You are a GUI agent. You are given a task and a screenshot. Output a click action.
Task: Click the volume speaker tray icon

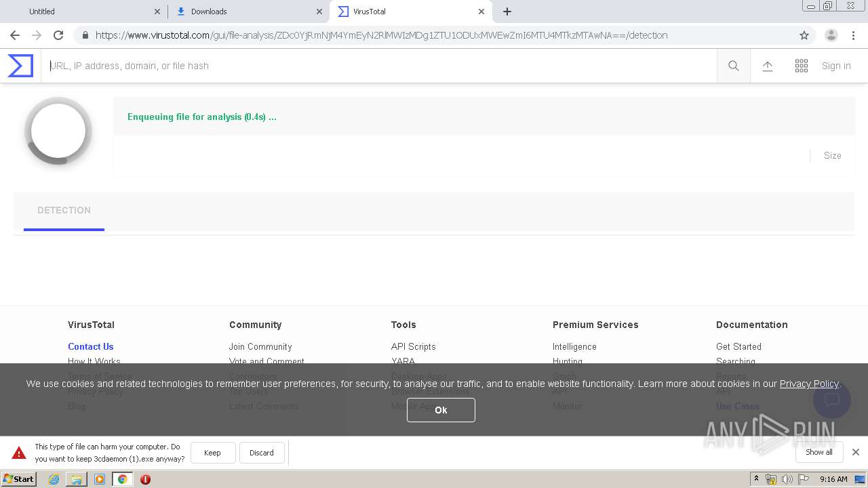787,479
